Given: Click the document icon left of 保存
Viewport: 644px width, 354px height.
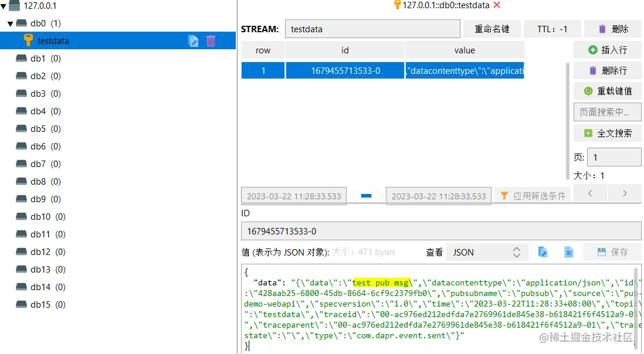Looking at the screenshot, I should pyautogui.click(x=568, y=252).
